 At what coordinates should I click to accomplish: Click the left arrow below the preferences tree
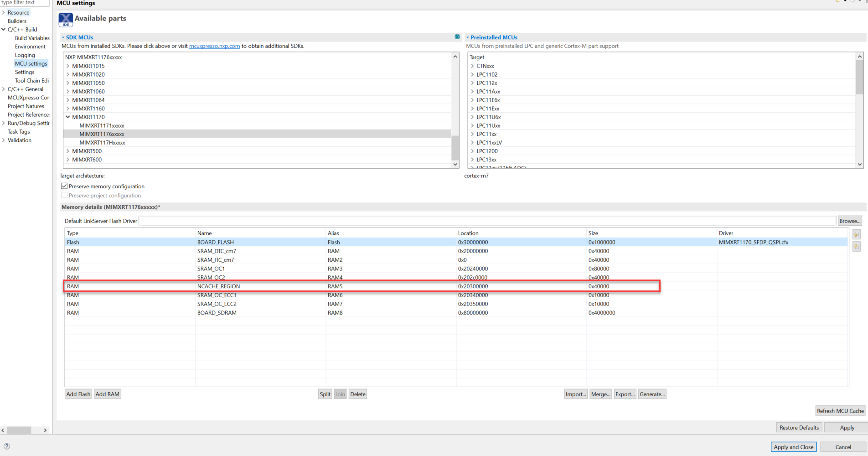[3, 430]
